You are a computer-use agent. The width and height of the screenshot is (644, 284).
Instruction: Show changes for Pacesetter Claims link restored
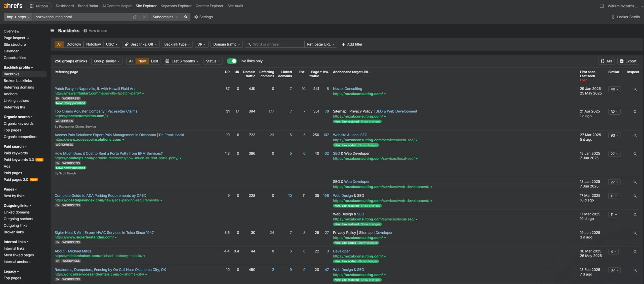click(370, 121)
